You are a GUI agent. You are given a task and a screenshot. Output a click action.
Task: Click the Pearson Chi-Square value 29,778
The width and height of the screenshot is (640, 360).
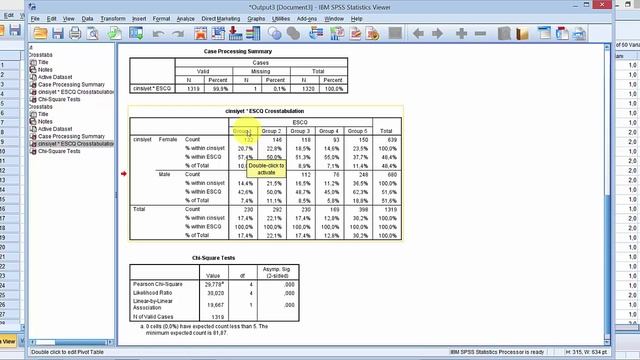coord(214,284)
